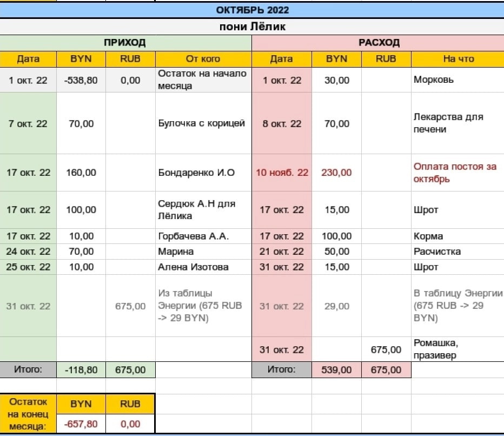Click the Бондаренко И.О cell
Image resolution: width=504 pixels, height=436 pixels.
[x=197, y=173]
